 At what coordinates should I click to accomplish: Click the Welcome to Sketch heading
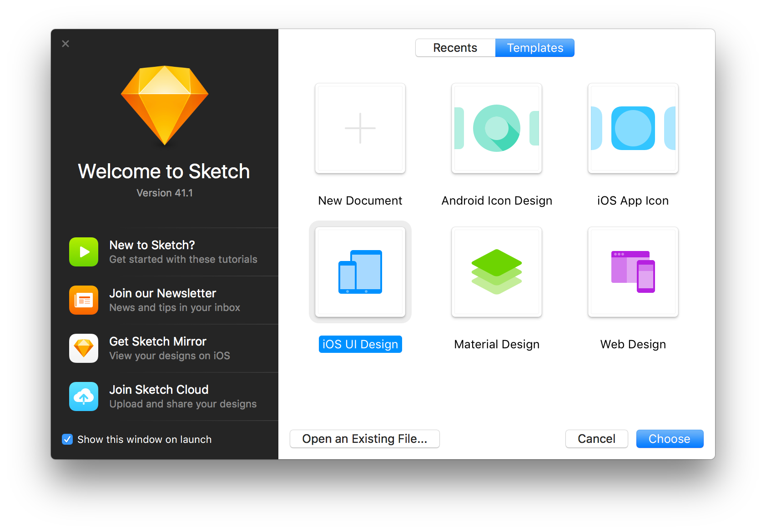point(164,171)
